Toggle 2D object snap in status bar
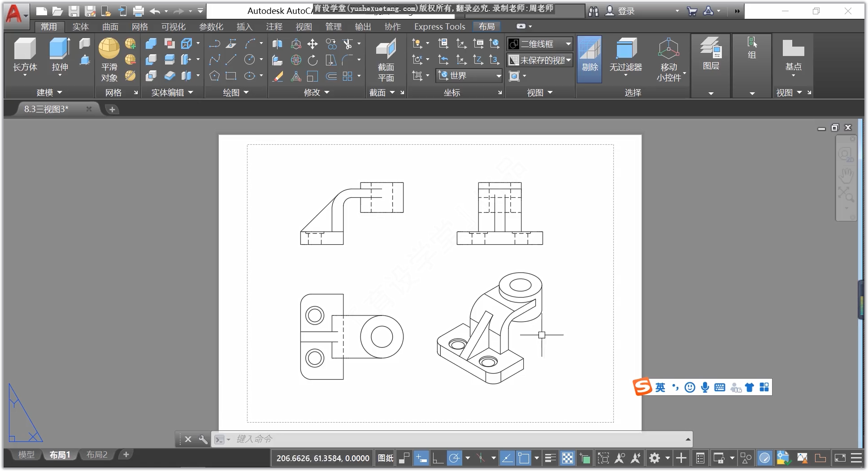The image size is (868, 471). pos(524,458)
